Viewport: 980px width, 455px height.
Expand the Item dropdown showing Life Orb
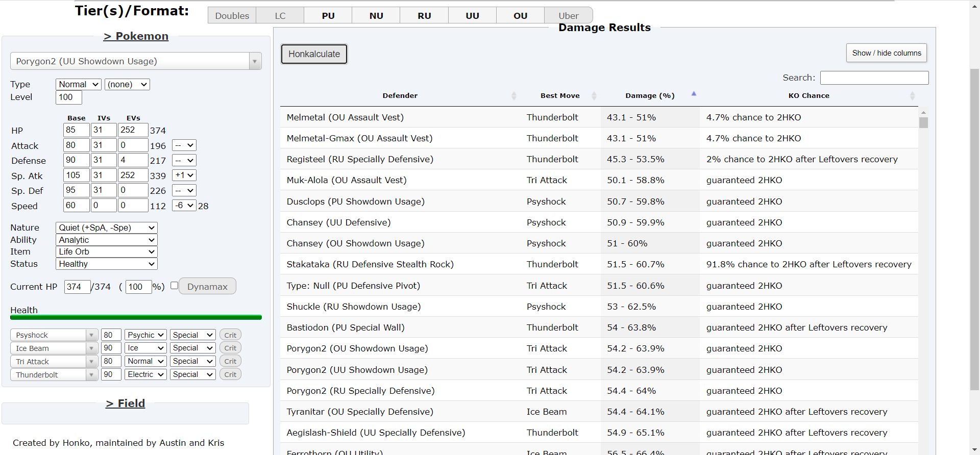[106, 251]
